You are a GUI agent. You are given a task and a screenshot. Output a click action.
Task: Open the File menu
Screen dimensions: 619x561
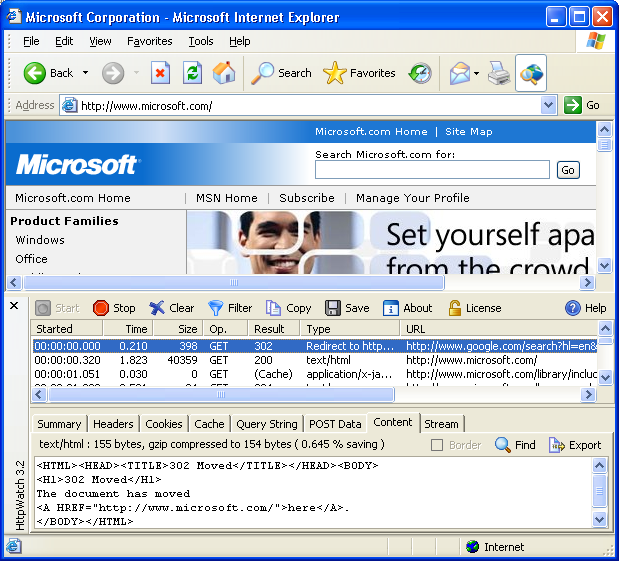(31, 41)
